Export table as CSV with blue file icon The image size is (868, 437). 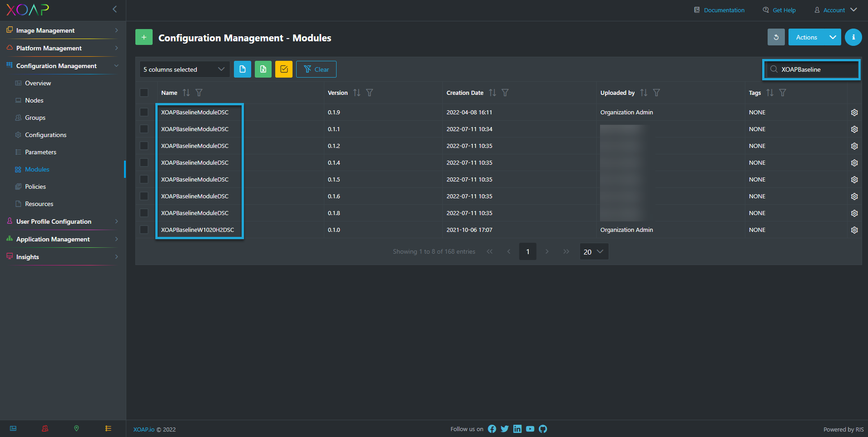coord(243,69)
